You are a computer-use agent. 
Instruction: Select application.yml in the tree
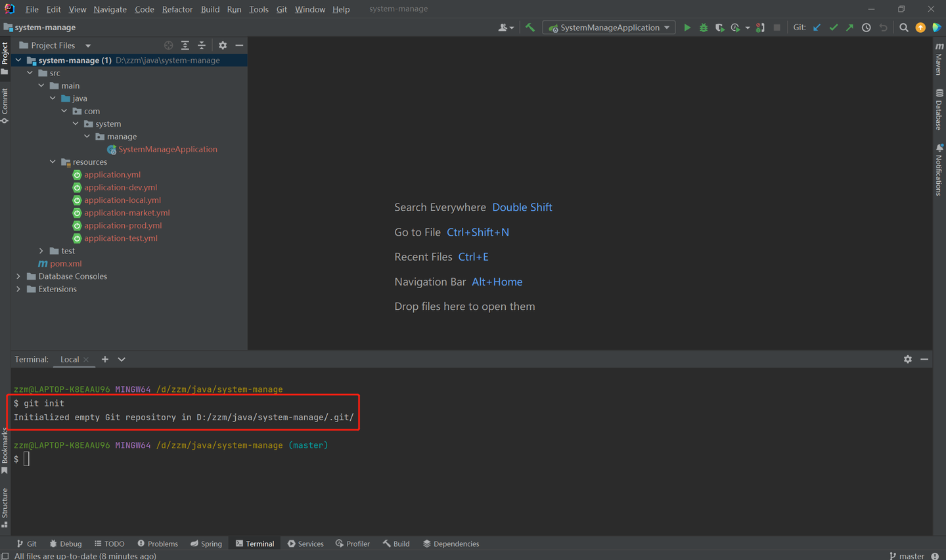112,175
